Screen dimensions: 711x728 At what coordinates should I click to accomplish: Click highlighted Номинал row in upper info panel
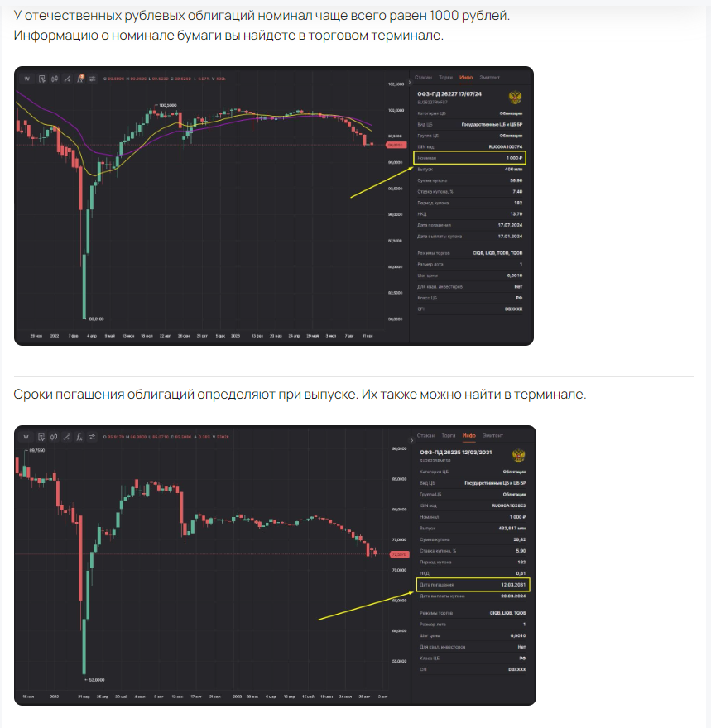tap(469, 157)
